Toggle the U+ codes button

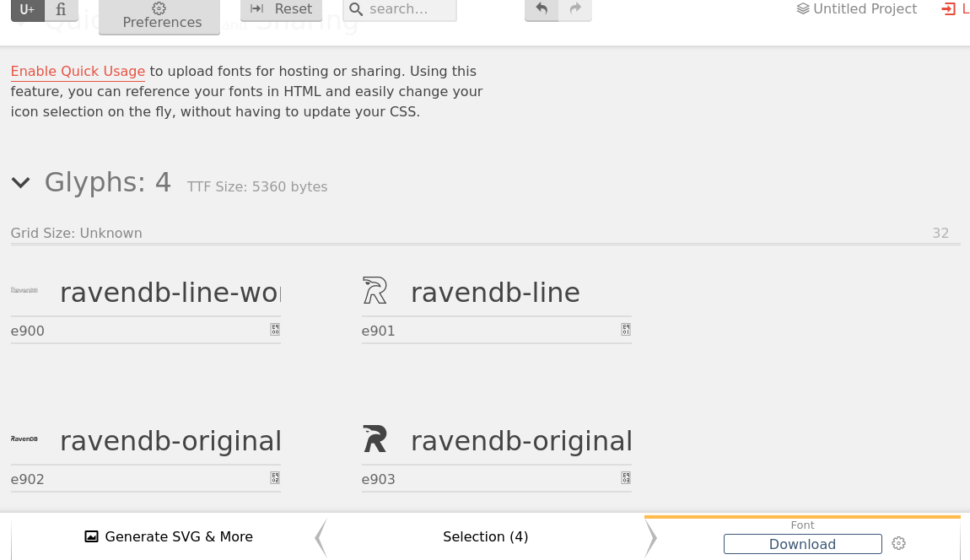[27, 10]
